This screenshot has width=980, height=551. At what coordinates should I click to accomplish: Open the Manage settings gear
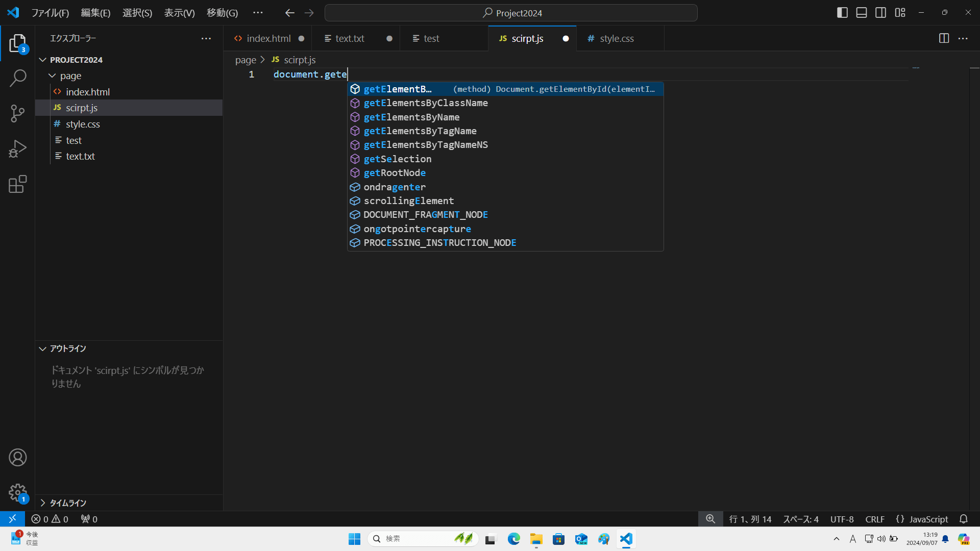click(x=18, y=493)
